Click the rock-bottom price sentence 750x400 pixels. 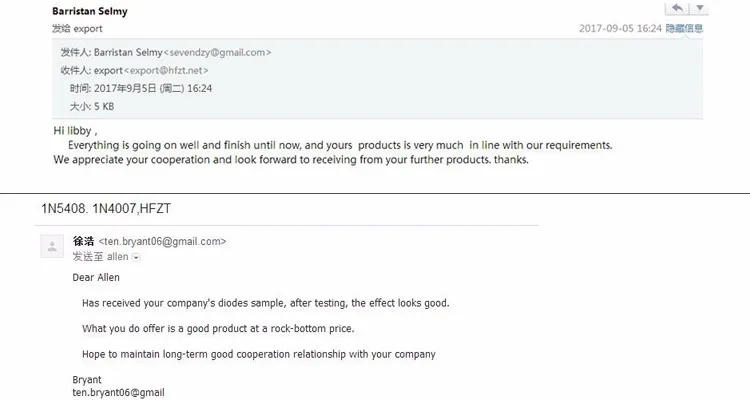click(x=218, y=328)
